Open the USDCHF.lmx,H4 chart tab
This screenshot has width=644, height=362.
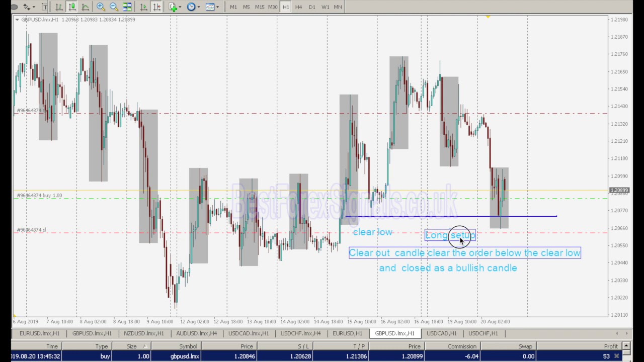click(x=300, y=333)
